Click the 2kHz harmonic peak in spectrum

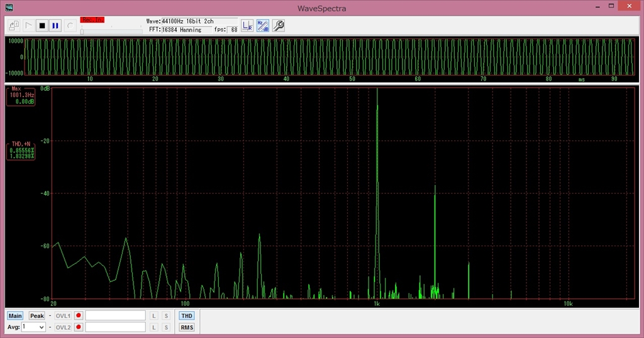(435, 242)
